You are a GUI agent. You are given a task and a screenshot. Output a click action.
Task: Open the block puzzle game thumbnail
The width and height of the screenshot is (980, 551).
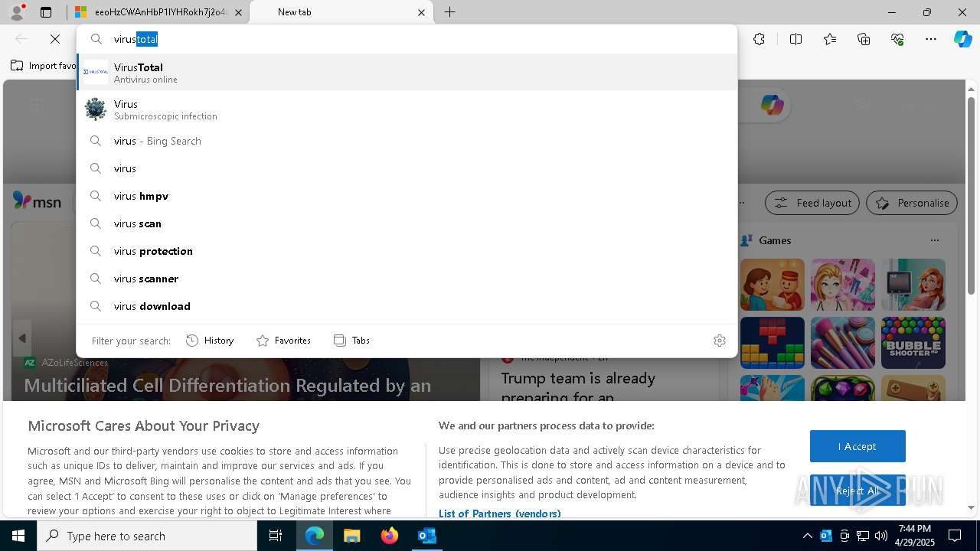[773, 343]
